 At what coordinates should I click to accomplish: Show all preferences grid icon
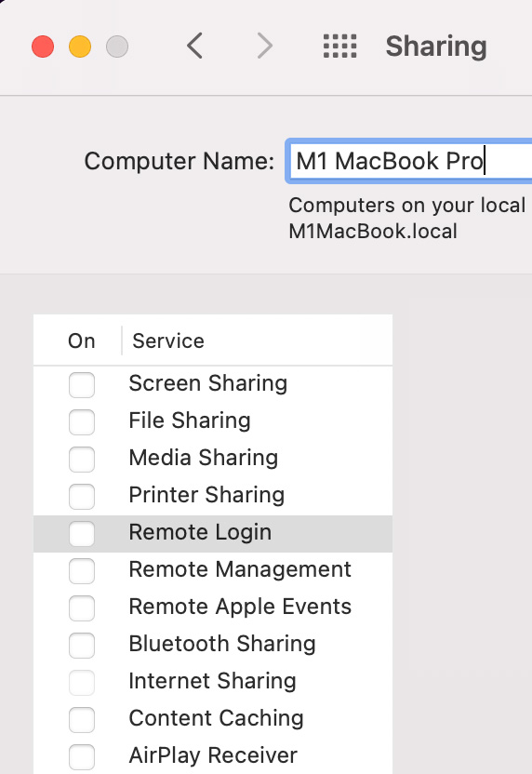coord(340,46)
